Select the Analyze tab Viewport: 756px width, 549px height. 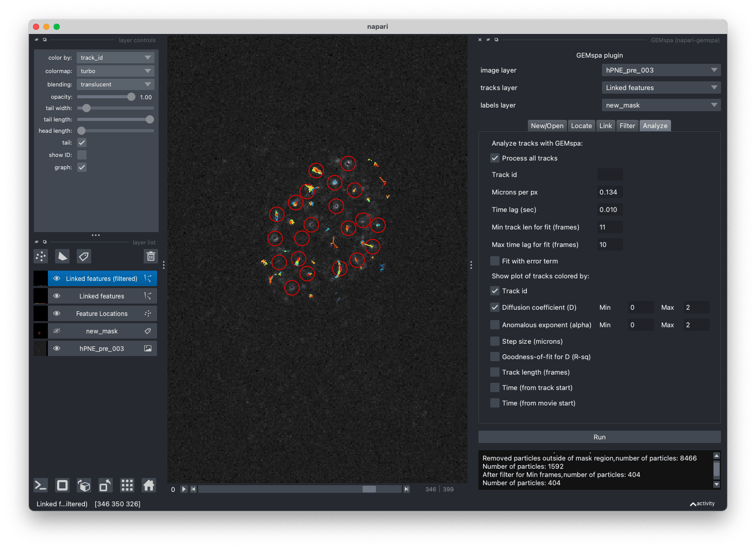(655, 126)
